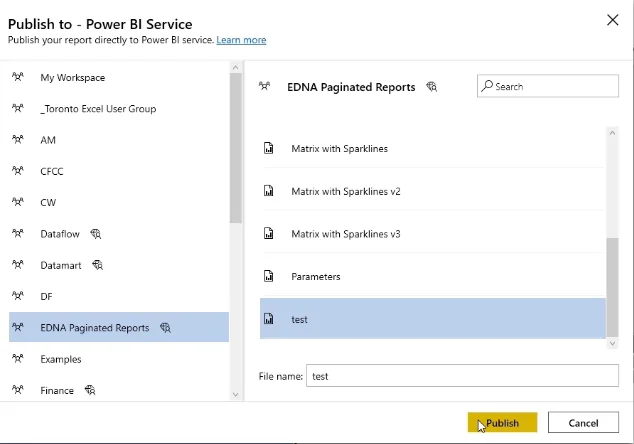Click the workspace icon beside CFCC
This screenshot has width=634, height=444.
[x=18, y=170]
